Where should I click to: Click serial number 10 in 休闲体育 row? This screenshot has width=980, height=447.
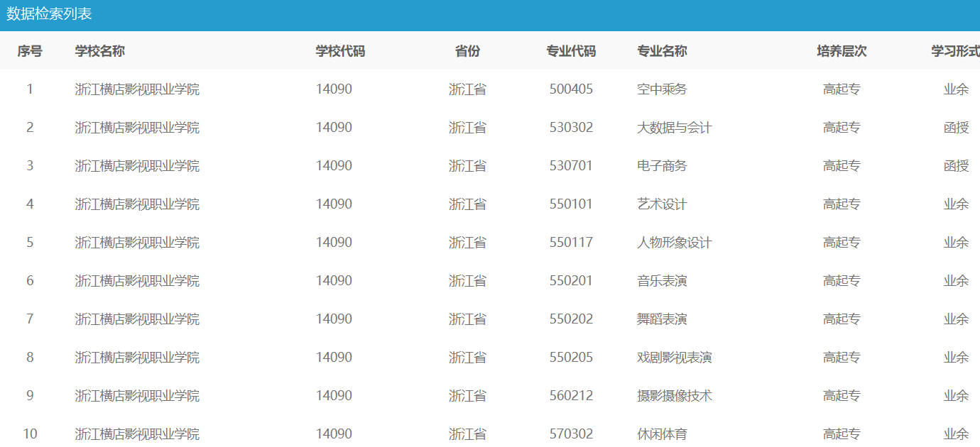point(30,434)
